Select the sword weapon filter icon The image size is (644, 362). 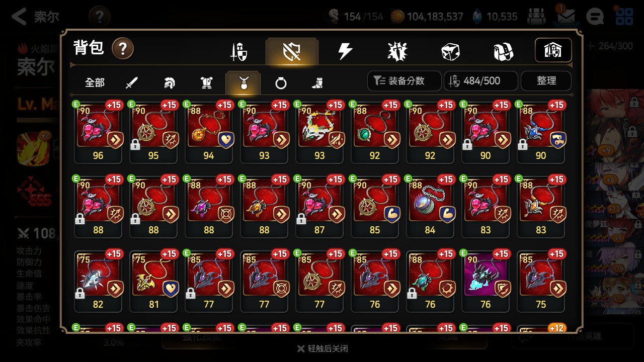coord(132,83)
